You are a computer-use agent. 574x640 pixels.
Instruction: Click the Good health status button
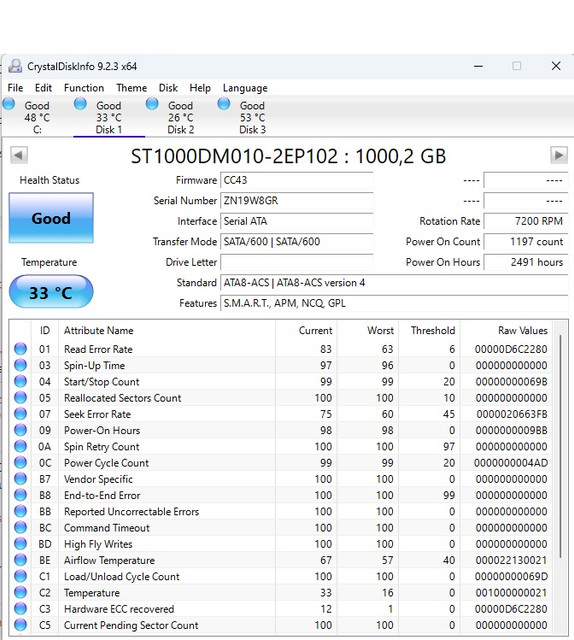pyautogui.click(x=51, y=218)
